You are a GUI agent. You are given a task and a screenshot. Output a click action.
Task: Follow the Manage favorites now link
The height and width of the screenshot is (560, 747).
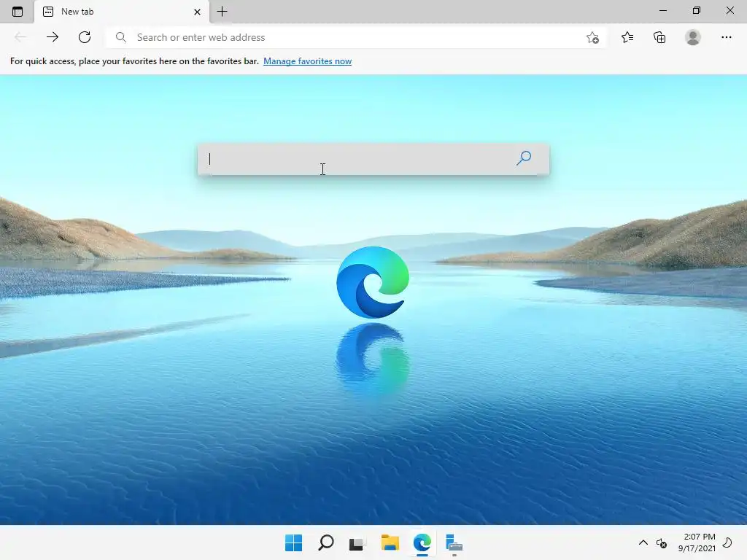tap(307, 61)
